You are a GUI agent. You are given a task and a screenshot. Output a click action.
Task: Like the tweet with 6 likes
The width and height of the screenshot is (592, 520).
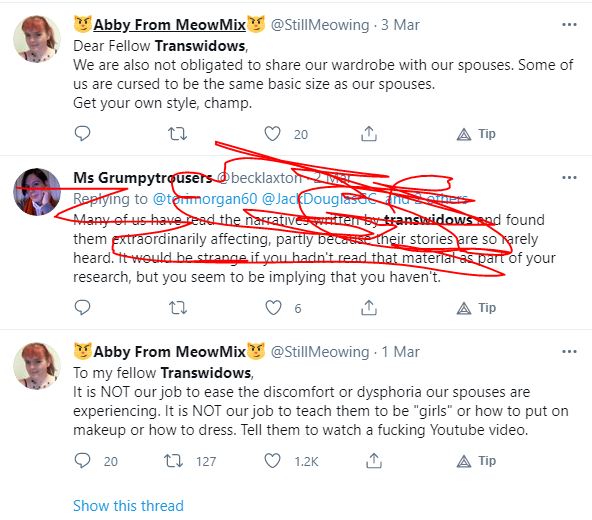point(273,308)
